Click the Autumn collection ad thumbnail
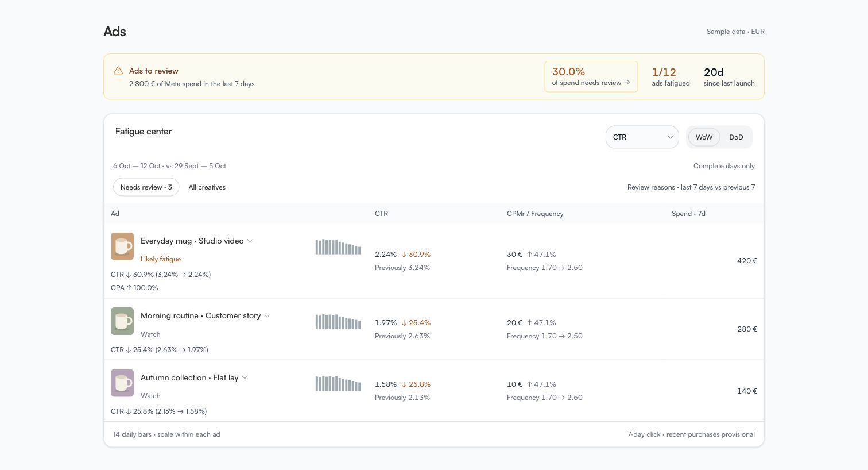 click(122, 383)
